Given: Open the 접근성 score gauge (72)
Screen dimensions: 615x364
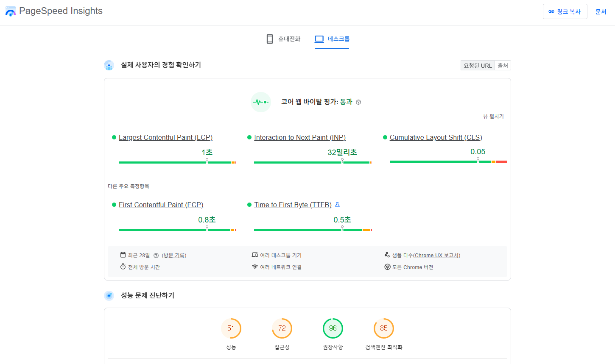Looking at the screenshot, I should 282,328.
